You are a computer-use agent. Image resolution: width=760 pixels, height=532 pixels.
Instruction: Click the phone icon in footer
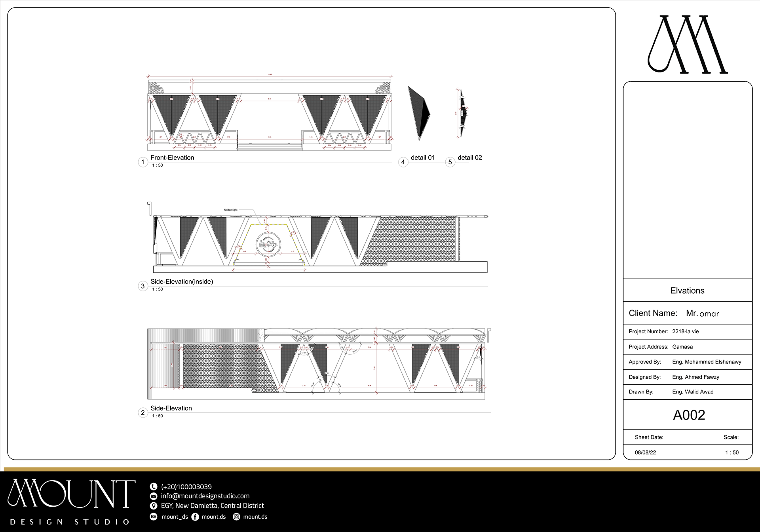pyautogui.click(x=154, y=487)
